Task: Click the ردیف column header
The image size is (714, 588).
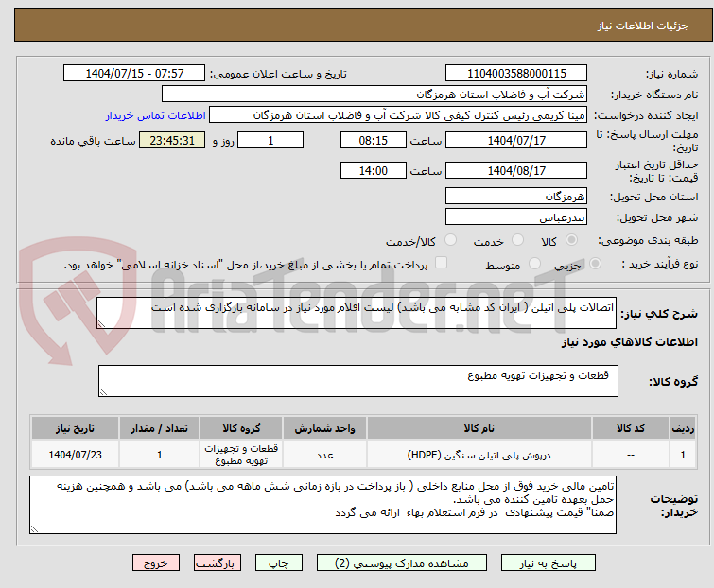Action: pyautogui.click(x=683, y=428)
